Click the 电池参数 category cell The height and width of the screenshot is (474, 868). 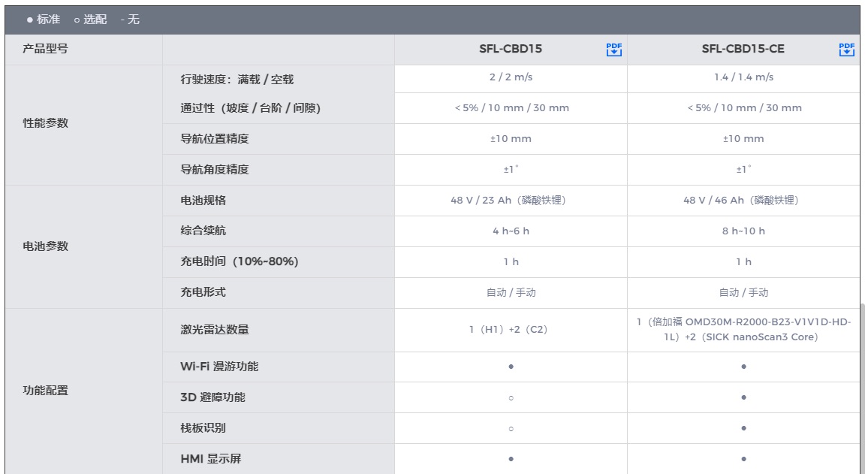point(46,246)
